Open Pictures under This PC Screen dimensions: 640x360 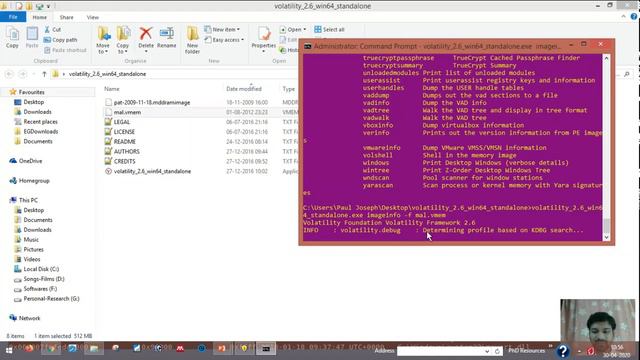[x=29, y=249]
